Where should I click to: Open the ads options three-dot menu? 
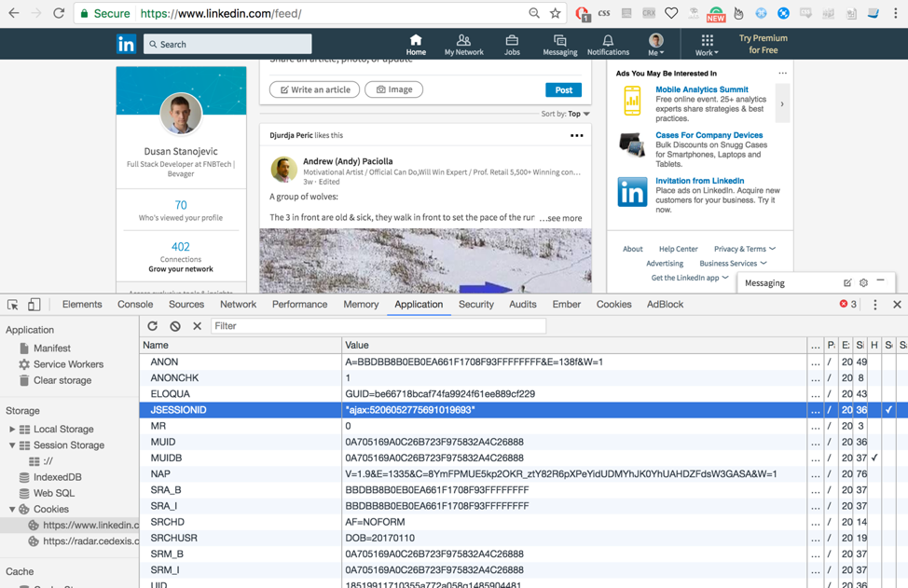coord(783,74)
